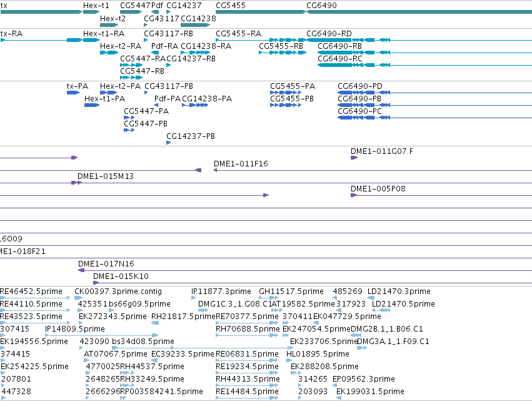Image resolution: width=532 pixels, height=401 pixels.
Task: Click the RE19234.5prime EST label
Action: (247, 367)
